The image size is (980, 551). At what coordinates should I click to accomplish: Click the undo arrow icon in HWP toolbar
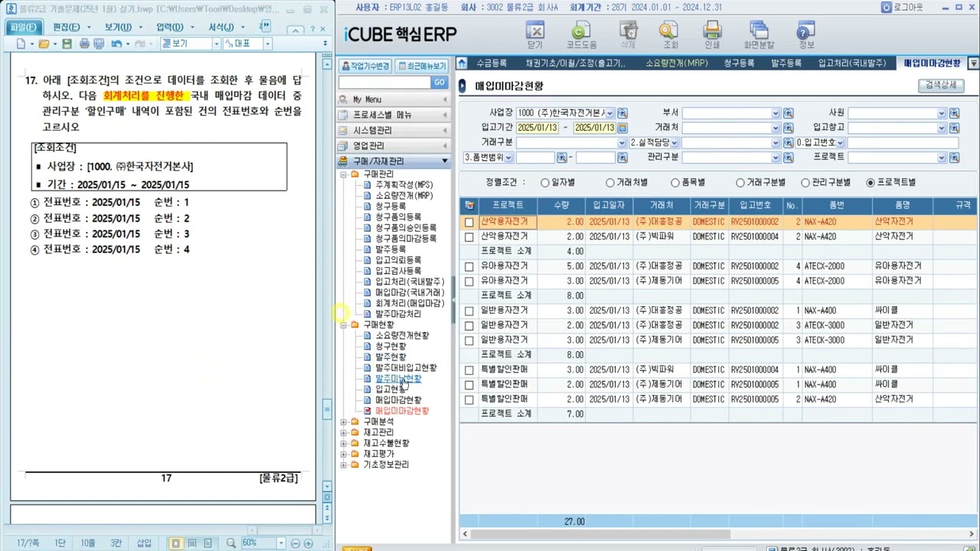click(116, 44)
